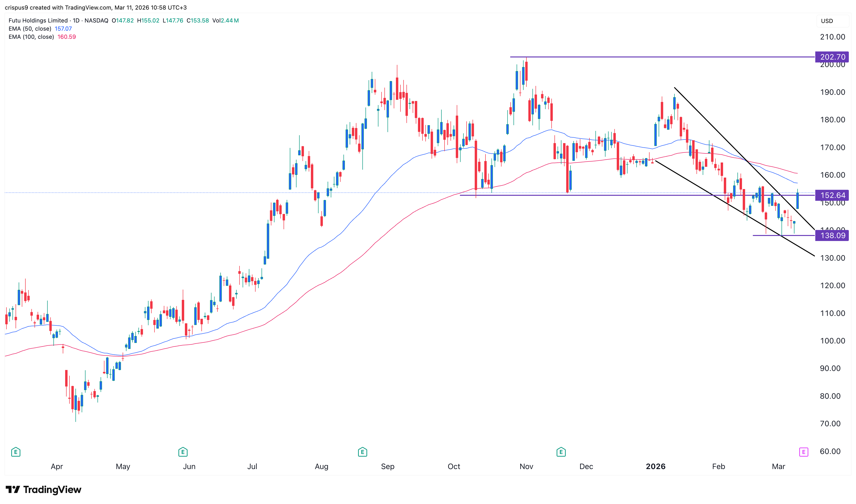
Task: Click the 2026 year label on time axis
Action: pos(656,466)
